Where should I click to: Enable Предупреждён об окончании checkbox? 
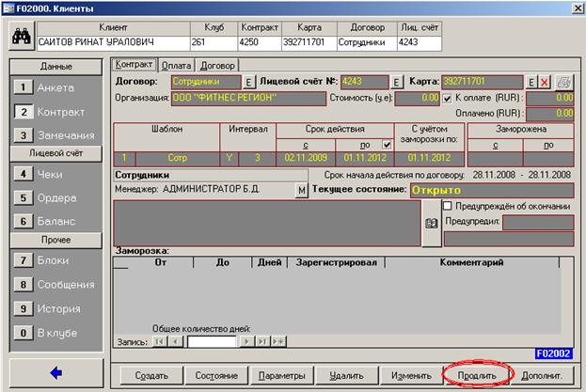click(448, 205)
